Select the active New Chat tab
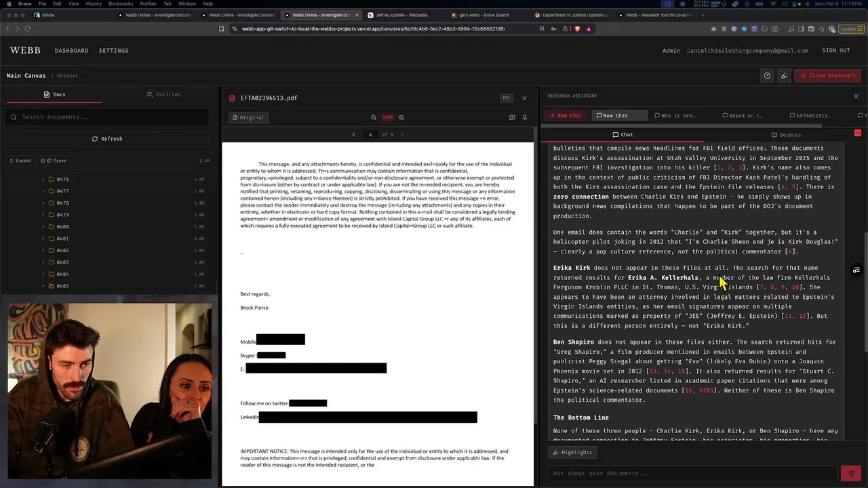 click(x=619, y=115)
